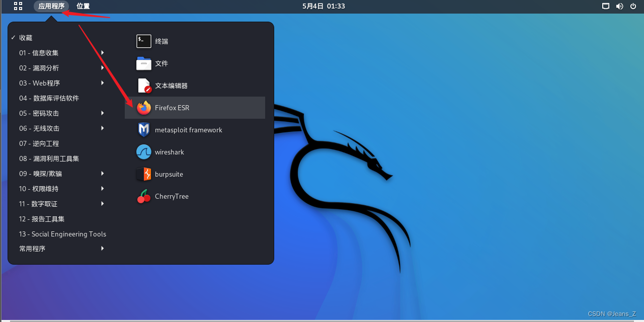
Task: Launch metasploit framework by its label
Action: click(189, 130)
